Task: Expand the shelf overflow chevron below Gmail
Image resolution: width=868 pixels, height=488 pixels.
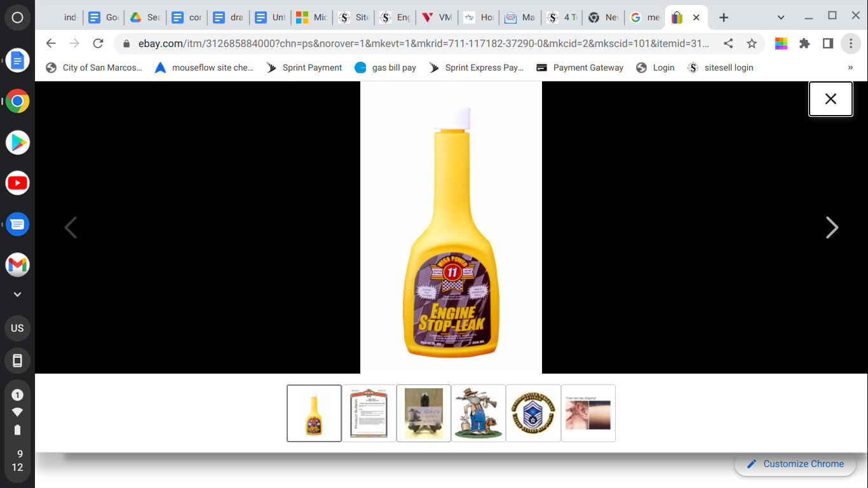Action: [17, 294]
